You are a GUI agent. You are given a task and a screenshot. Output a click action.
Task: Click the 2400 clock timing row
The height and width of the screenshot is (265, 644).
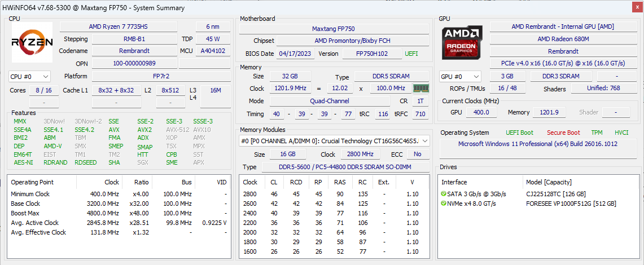pyautogui.click(x=334, y=213)
